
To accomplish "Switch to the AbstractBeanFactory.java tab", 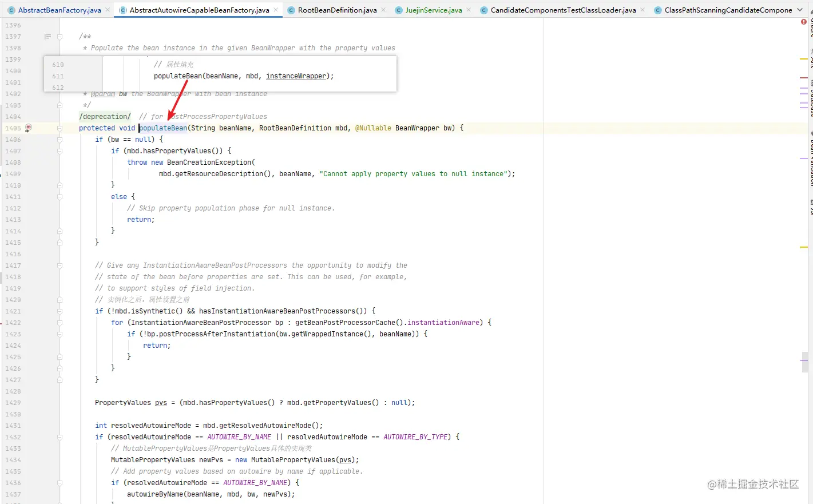I will pos(59,10).
